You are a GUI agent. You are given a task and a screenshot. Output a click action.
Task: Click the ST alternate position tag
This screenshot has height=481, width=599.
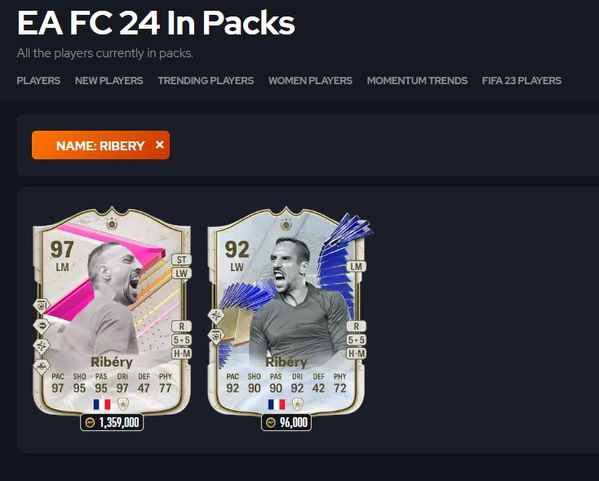[x=181, y=260]
